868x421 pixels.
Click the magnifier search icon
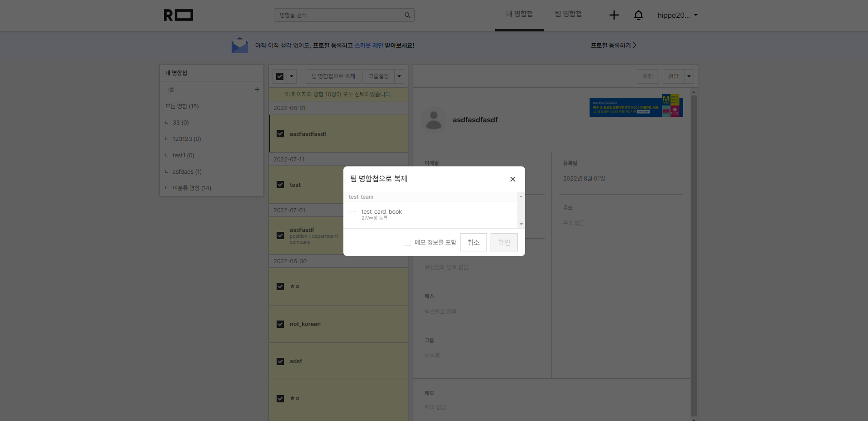click(407, 15)
